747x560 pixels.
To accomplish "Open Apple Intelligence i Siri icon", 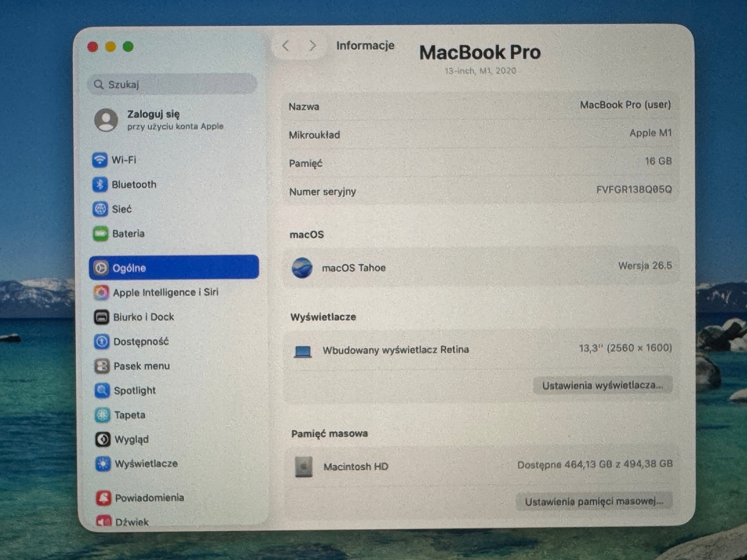I will 101,292.
